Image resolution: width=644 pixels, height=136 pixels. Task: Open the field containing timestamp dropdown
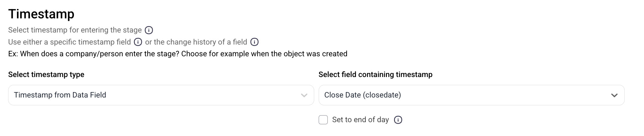pos(471,95)
